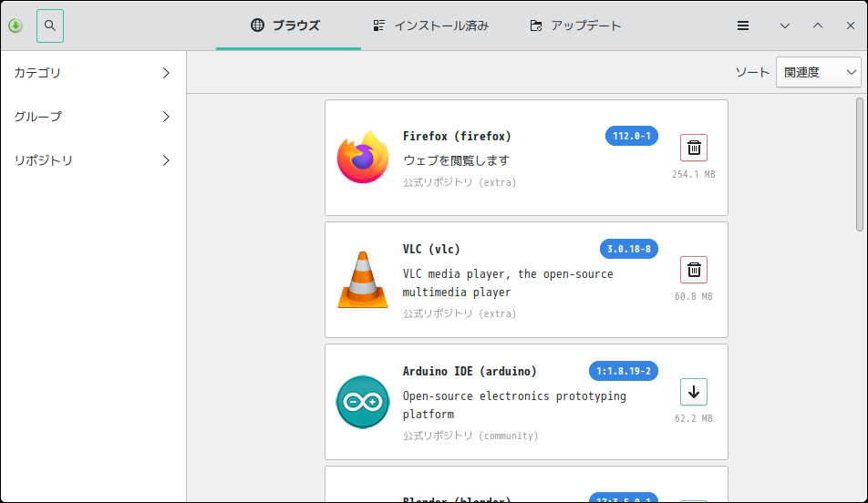Switch to the ブラウズ tab
The width and height of the screenshot is (868, 503).
click(x=288, y=26)
